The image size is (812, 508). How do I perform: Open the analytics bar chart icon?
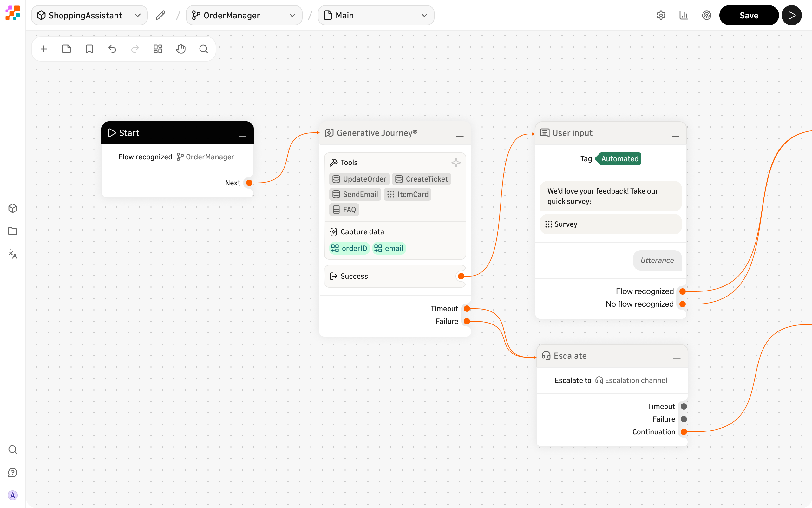(x=684, y=15)
